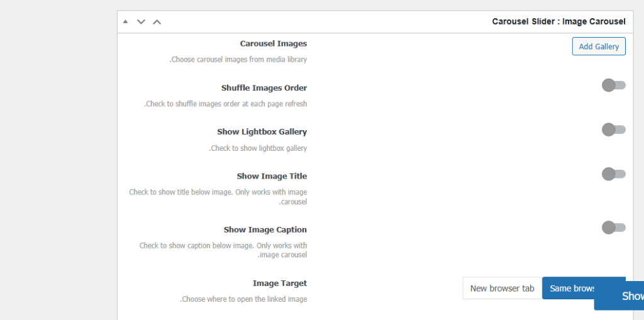Click the Show Image Caption label
The width and height of the screenshot is (644, 320).
click(265, 230)
